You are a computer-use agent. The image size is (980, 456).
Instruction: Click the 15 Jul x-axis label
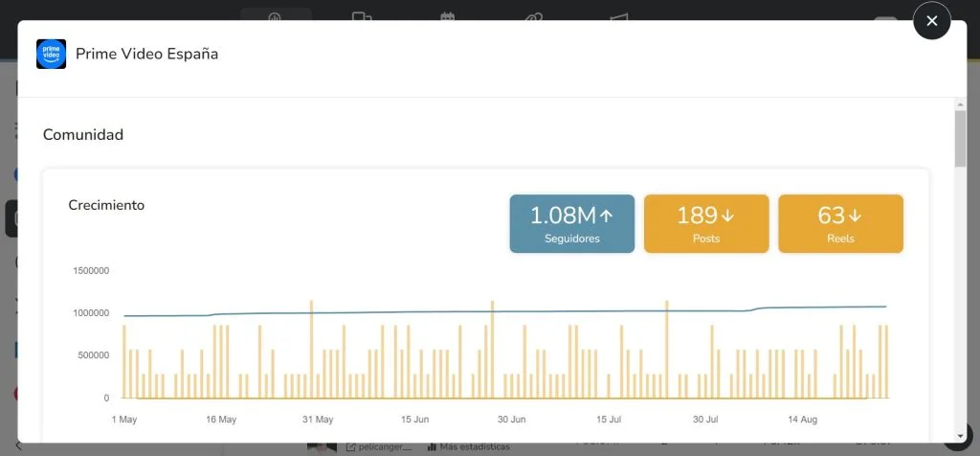pos(609,419)
